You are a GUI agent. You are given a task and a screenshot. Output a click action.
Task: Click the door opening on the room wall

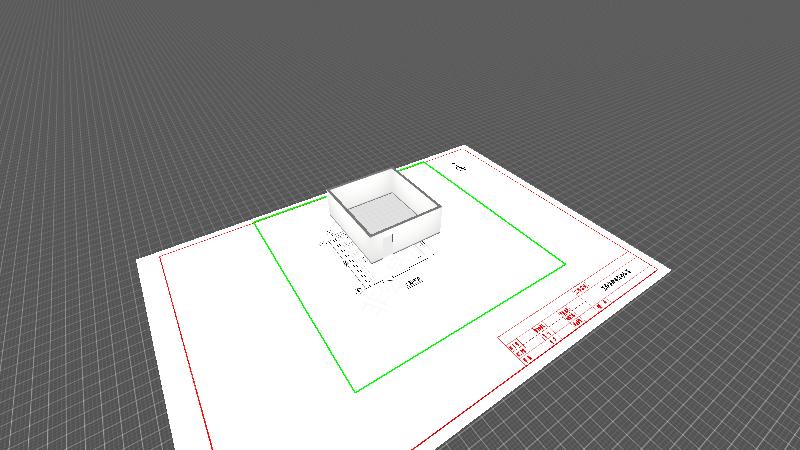tap(394, 242)
